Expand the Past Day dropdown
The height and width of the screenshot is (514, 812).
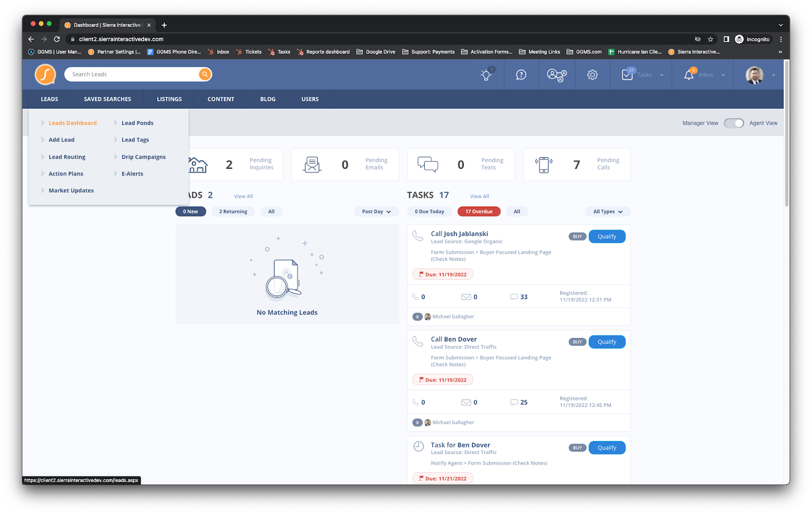click(x=376, y=212)
